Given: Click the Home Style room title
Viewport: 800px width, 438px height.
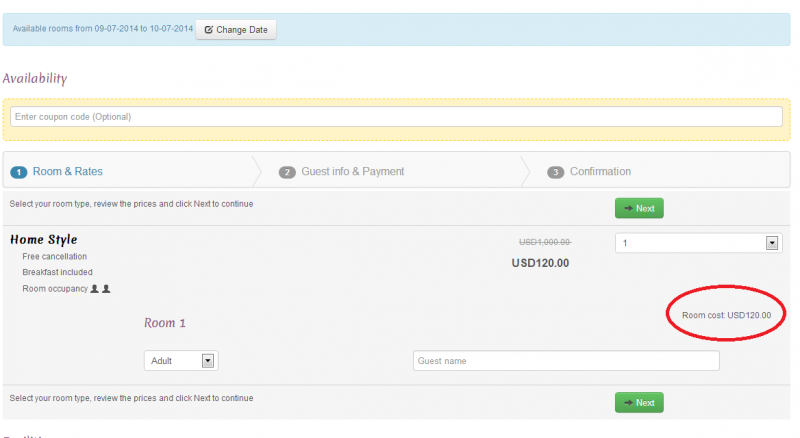Looking at the screenshot, I should tap(43, 240).
